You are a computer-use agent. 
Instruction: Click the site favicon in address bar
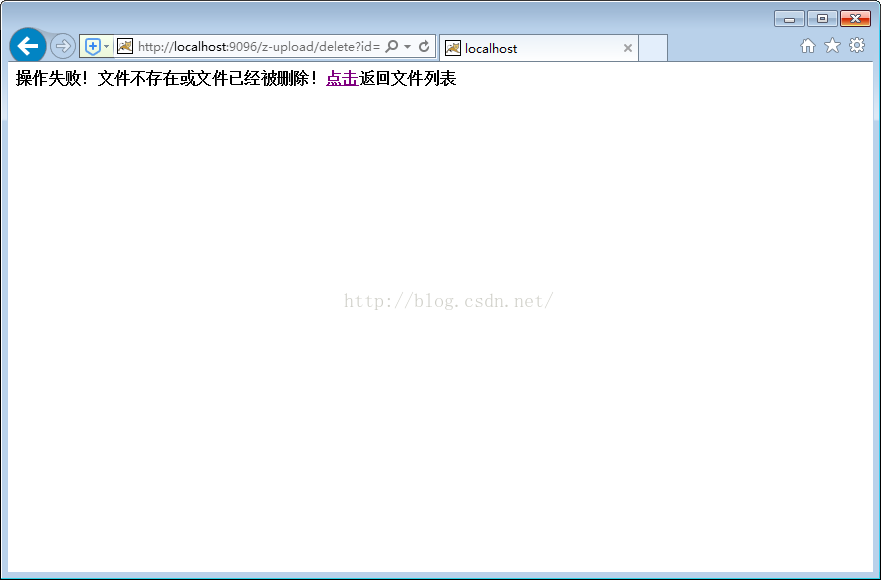pos(125,46)
